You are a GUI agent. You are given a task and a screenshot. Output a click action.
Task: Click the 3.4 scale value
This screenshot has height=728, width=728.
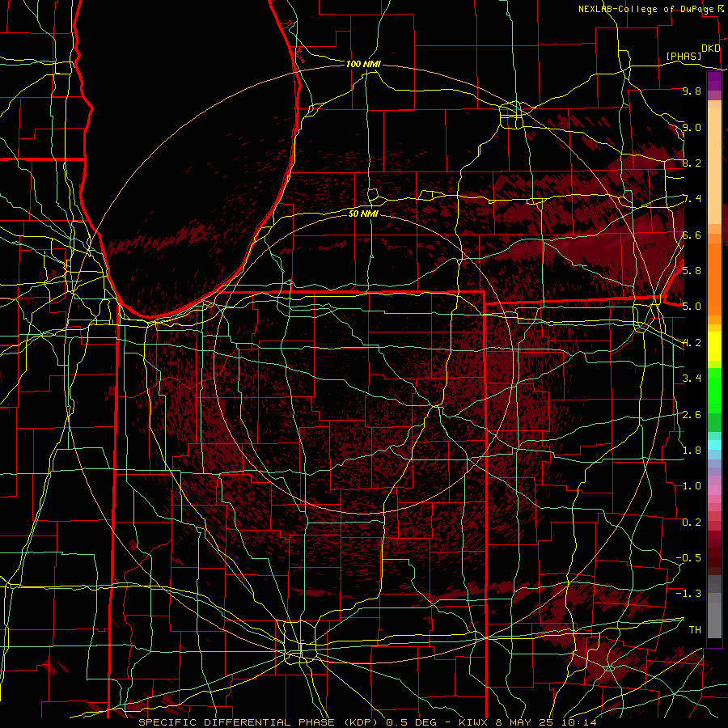692,379
